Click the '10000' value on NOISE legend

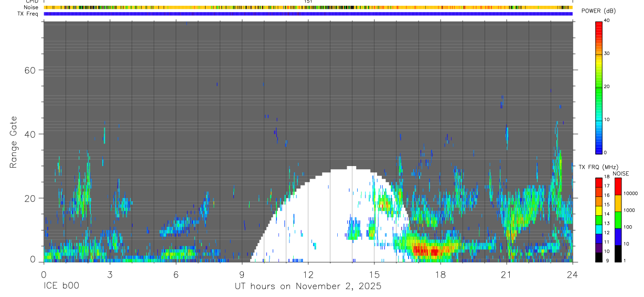coord(631,193)
